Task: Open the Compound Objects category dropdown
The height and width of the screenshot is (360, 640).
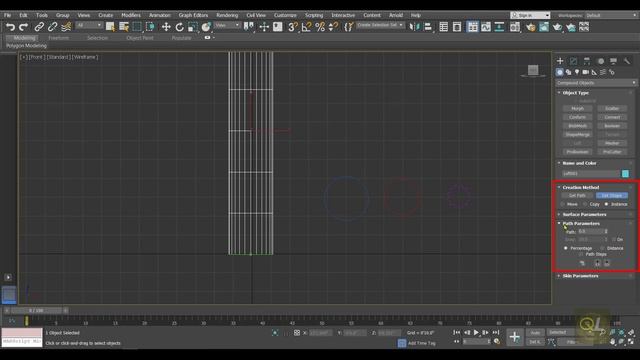Action: [x=596, y=83]
